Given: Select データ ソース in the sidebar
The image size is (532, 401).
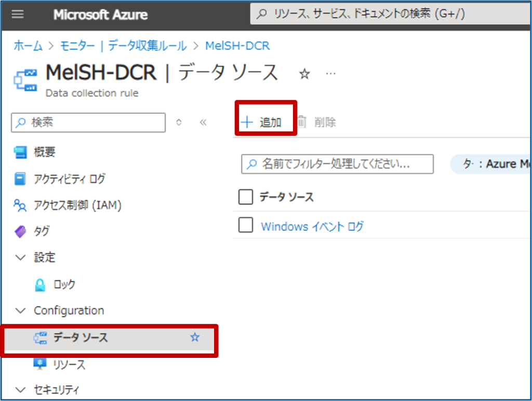Looking at the screenshot, I should coord(109,338).
